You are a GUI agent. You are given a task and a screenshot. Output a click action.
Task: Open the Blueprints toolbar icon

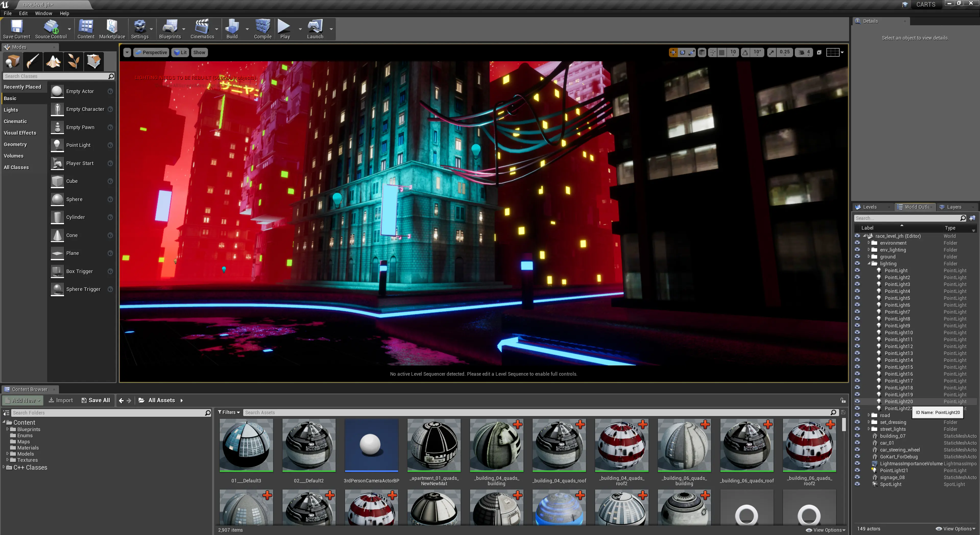click(170, 26)
